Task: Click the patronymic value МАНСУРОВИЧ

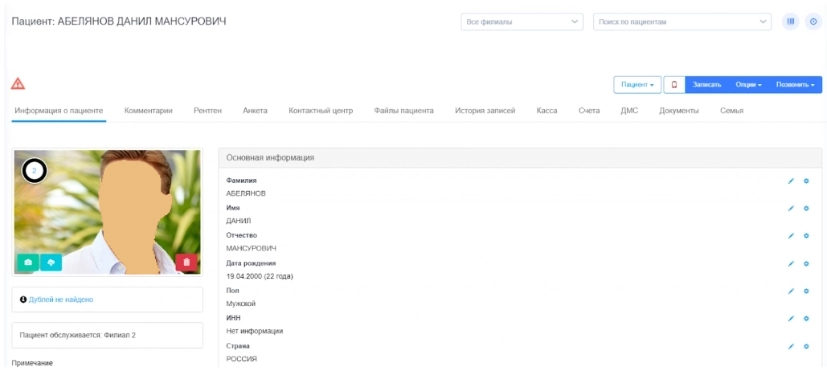Action: (x=251, y=248)
